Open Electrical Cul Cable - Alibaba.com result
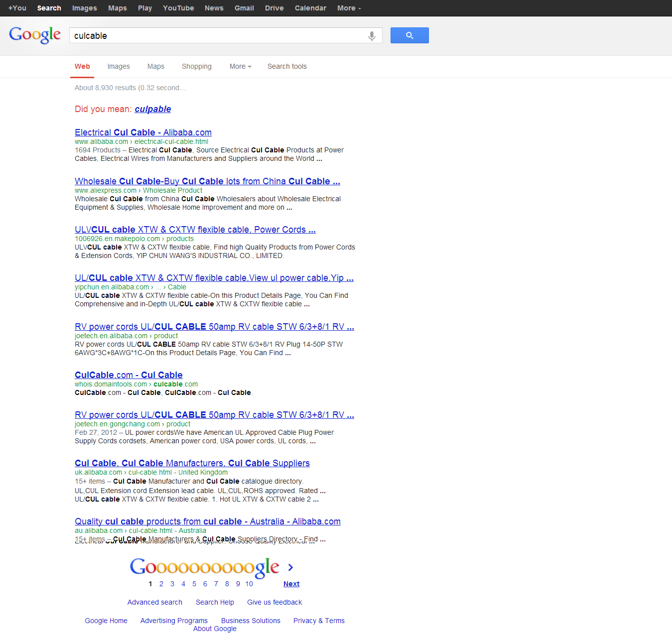This screenshot has height=643, width=672. pos(143,132)
